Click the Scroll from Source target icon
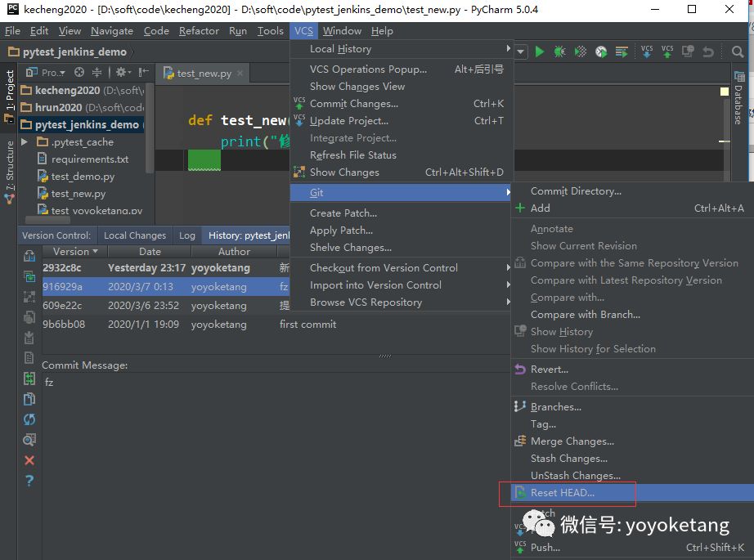 coord(79,72)
